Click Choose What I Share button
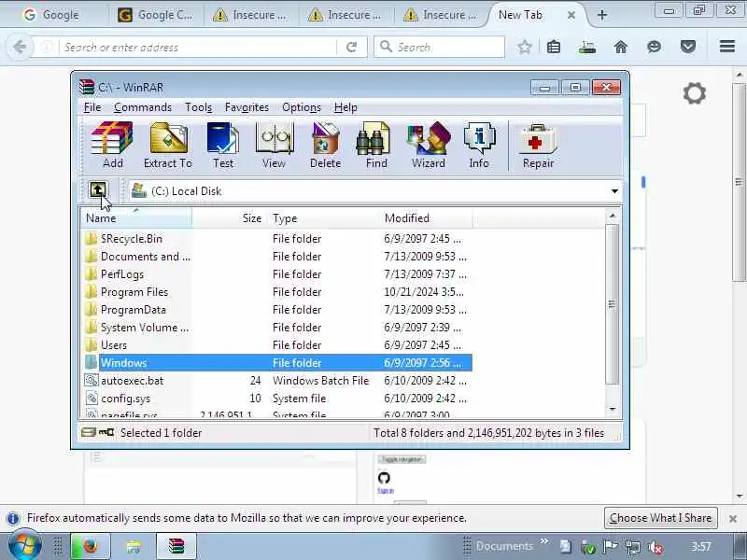The height and width of the screenshot is (560, 747). pos(660,518)
